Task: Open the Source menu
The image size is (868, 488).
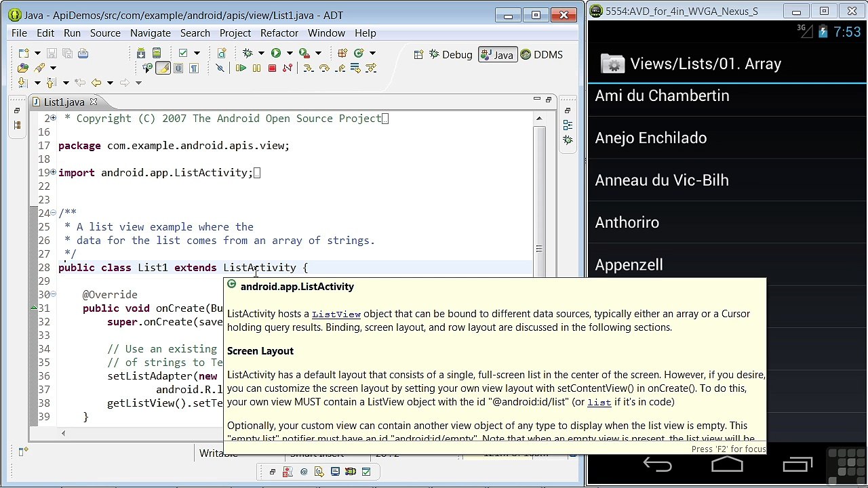Action: coord(105,33)
